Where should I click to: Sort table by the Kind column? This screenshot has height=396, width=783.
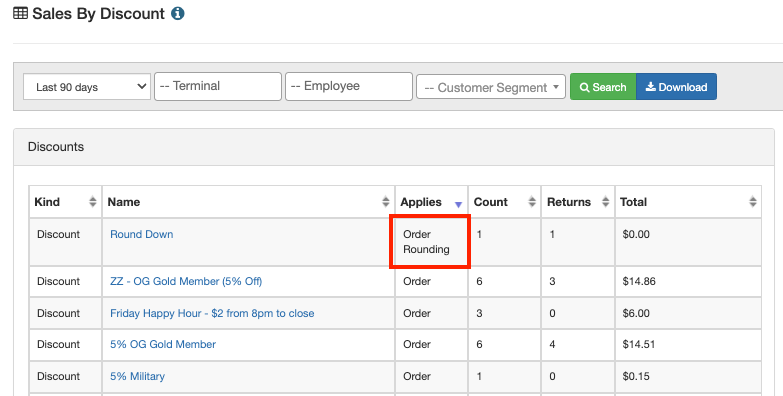point(65,202)
